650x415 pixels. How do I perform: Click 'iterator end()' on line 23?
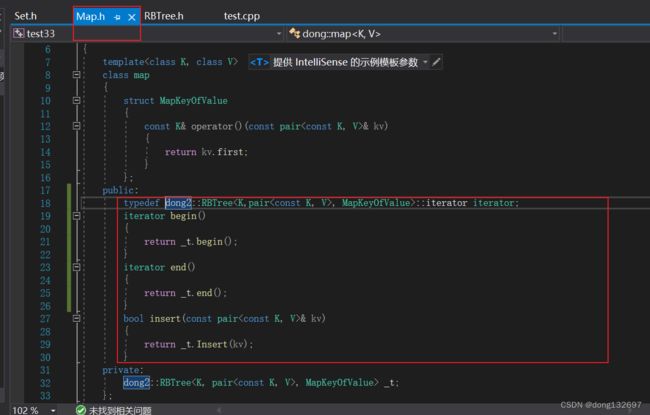pos(159,267)
